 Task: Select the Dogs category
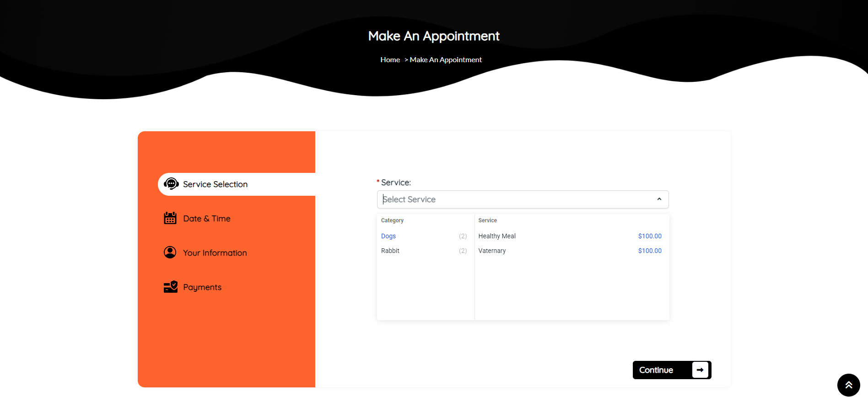point(388,236)
